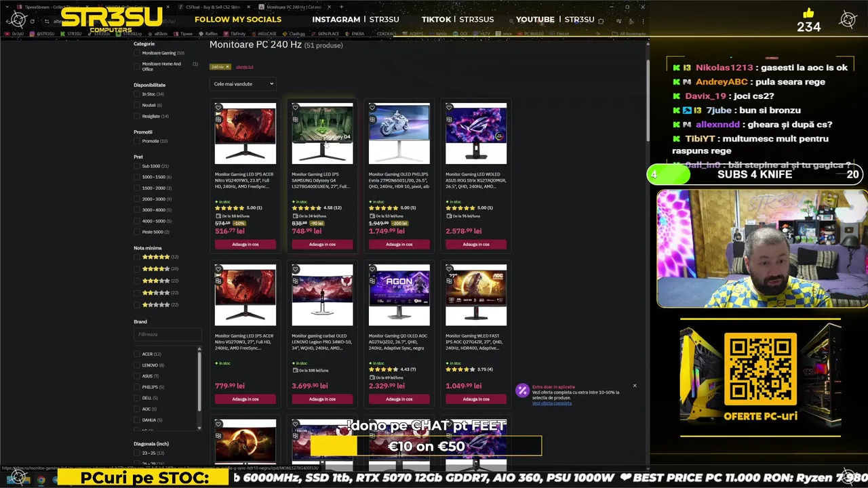Open the SKIN.PLACE bookmark
This screenshot has height=488, width=868.
[327, 33]
